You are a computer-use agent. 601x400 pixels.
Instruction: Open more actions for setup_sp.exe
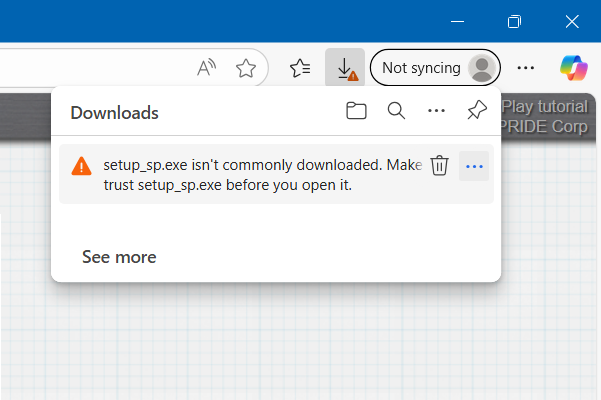click(475, 166)
